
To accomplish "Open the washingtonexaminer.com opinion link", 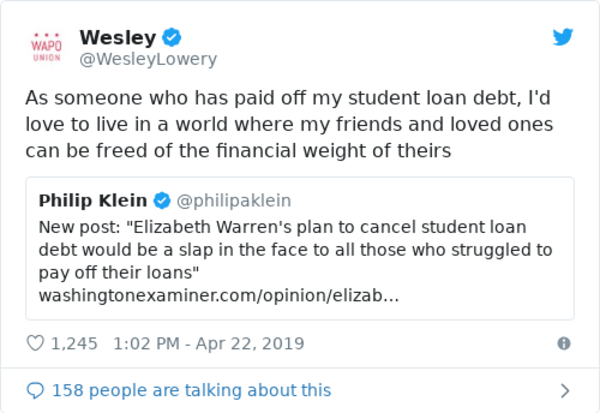I will 218,297.
